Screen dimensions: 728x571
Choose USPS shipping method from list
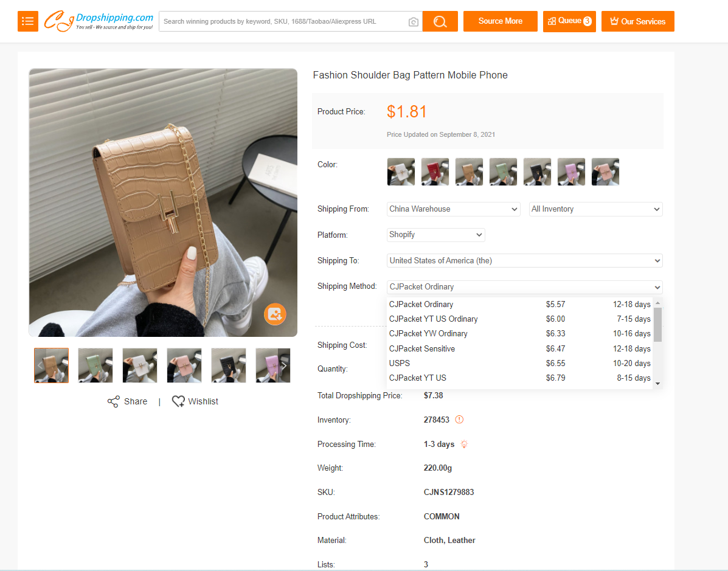[400, 364]
